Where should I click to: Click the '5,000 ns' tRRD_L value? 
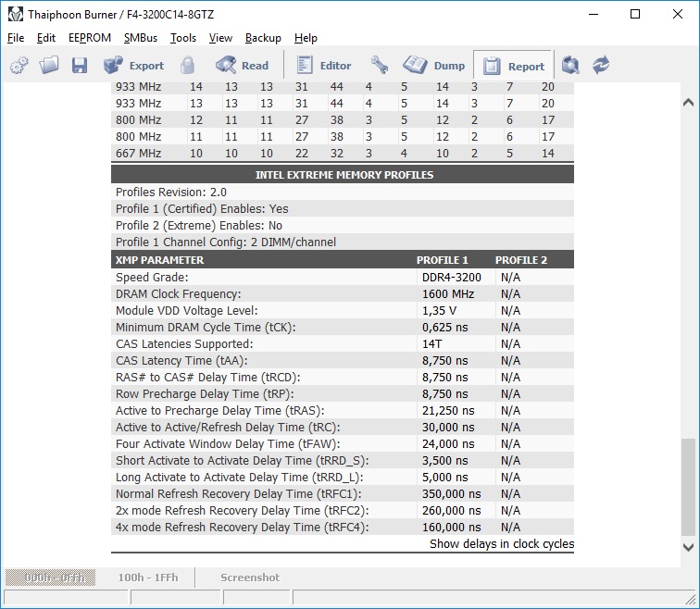coord(444,478)
